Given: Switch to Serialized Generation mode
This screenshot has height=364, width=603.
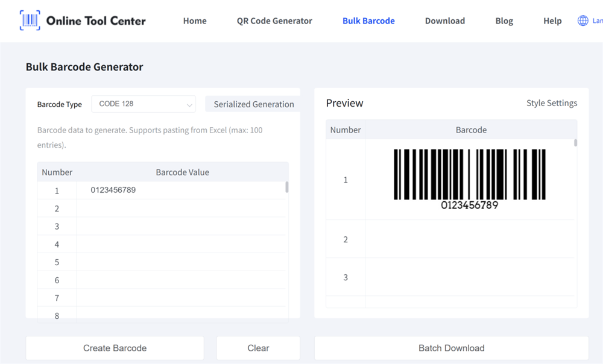Looking at the screenshot, I should click(x=252, y=104).
